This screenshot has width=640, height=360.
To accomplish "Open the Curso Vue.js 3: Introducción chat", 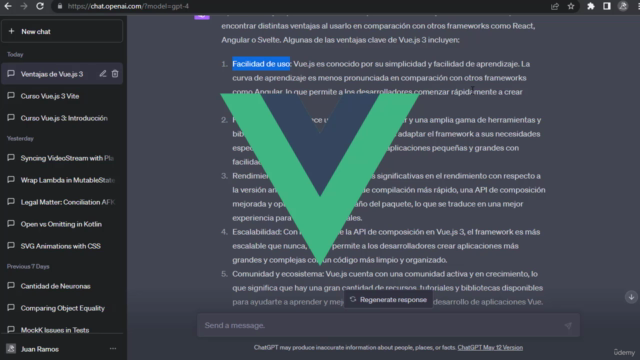I will pos(62,118).
